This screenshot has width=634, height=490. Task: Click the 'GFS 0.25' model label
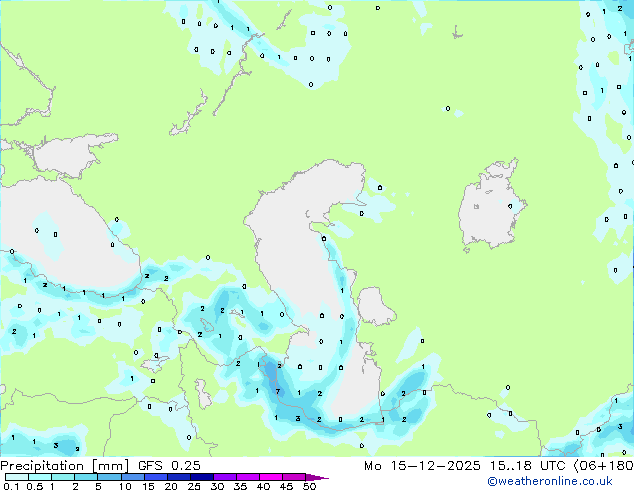169,466
